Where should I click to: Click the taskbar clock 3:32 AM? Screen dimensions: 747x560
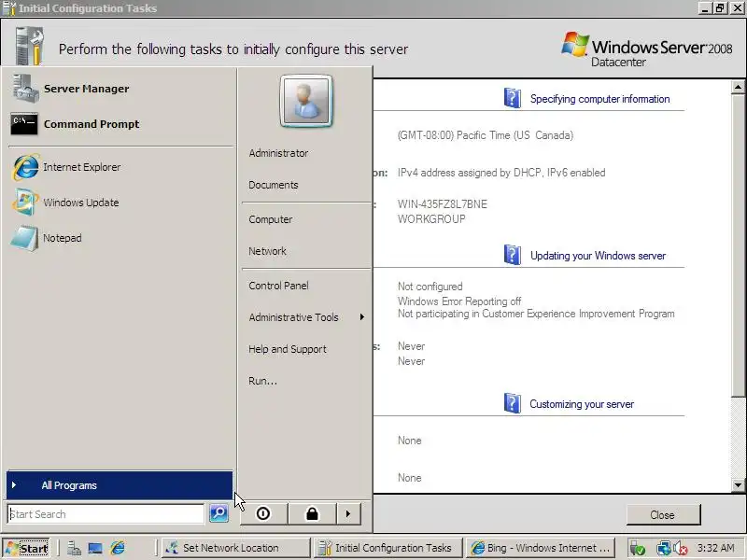715,548
